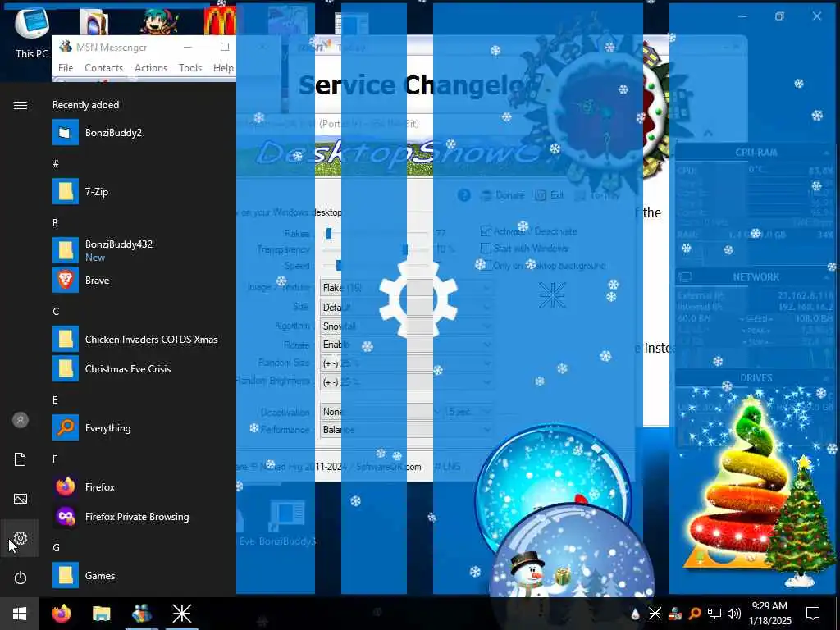Viewport: 840px width, 630px height.
Task: Toggle Activate / Deactivate checkbox in DesktopSnowOK
Action: pos(486,231)
